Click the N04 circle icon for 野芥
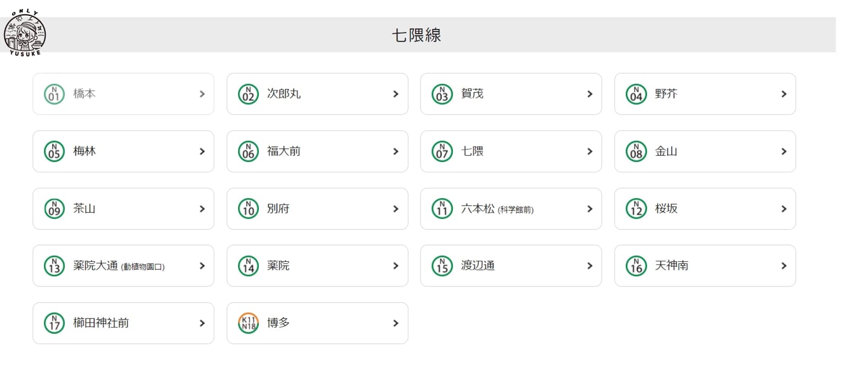 tap(636, 94)
